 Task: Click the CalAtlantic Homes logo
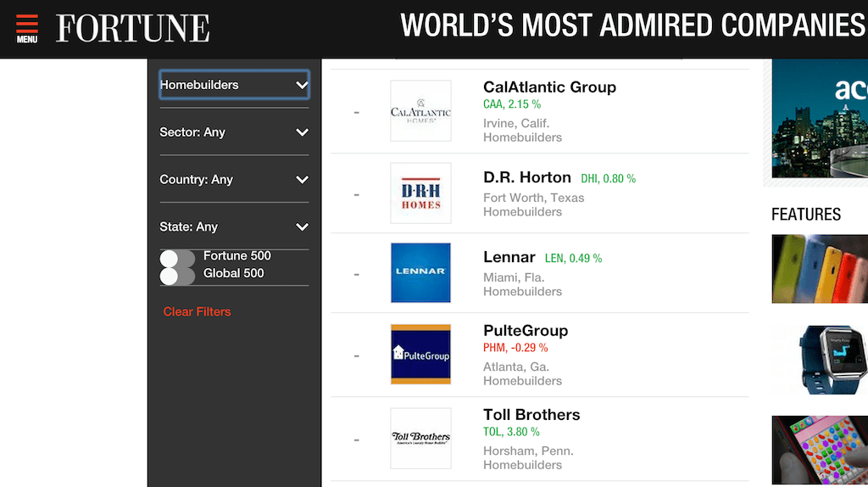[x=420, y=111]
